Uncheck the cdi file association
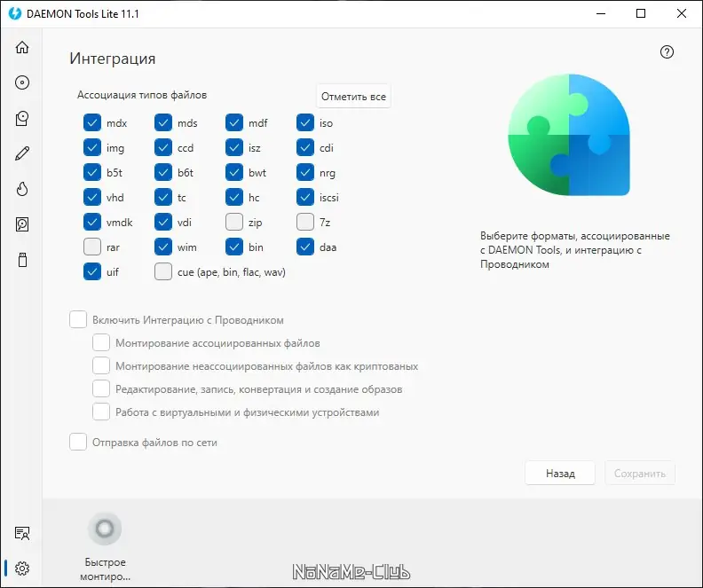 (305, 147)
